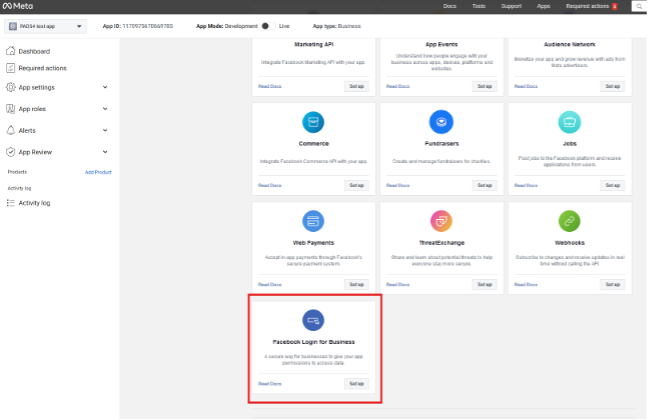The width and height of the screenshot is (648, 420).
Task: Go to Dashboard in the sidebar
Action: coord(34,51)
